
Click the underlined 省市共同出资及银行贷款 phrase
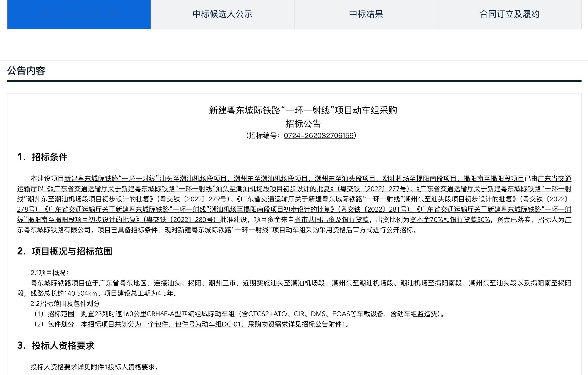[332, 220]
